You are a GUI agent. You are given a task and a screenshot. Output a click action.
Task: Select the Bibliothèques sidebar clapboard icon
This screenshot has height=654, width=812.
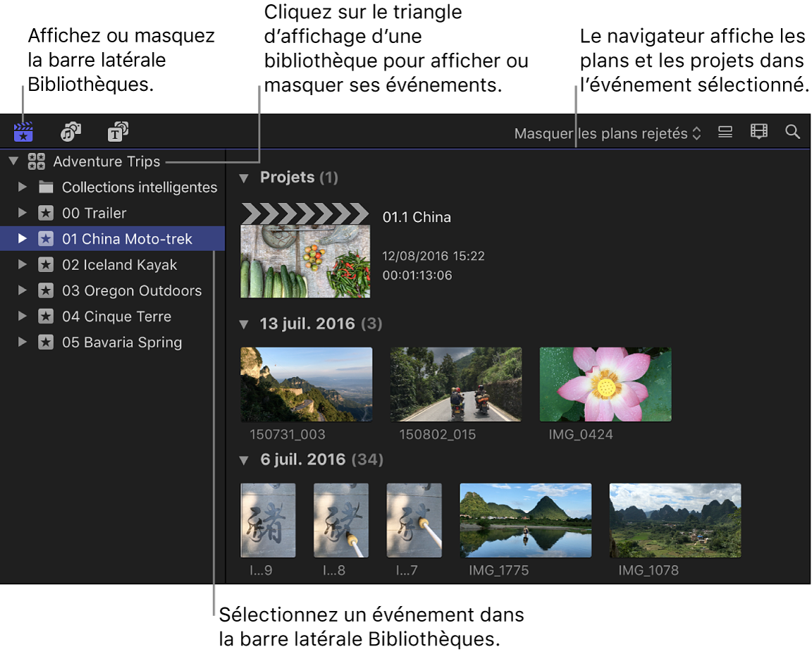[23, 131]
